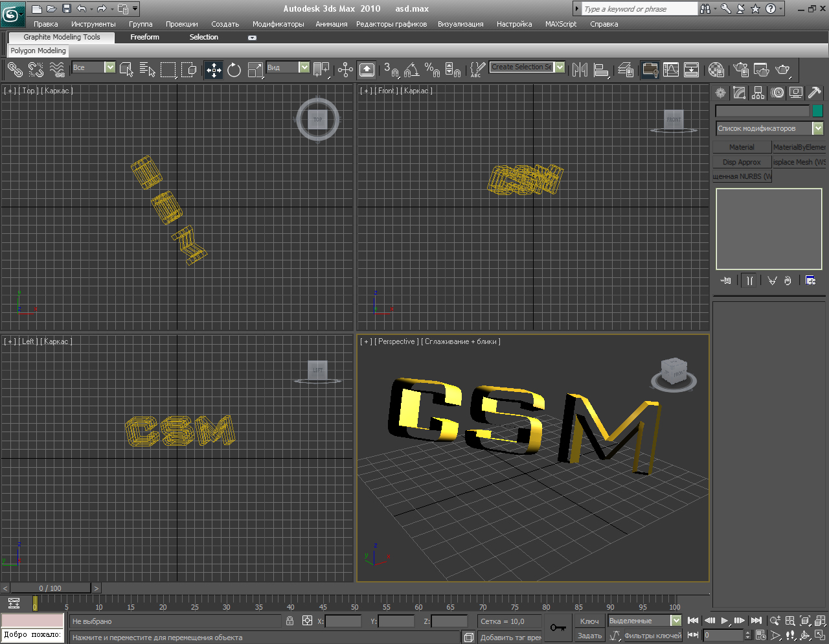Open the 'Модификаторы' menu
Image resolution: width=829 pixels, height=644 pixels.
[278, 24]
